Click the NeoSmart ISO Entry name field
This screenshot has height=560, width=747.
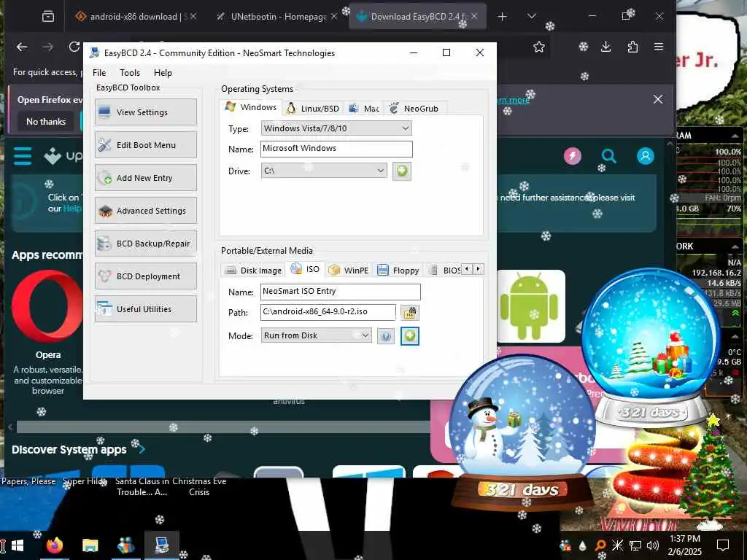coord(341,292)
